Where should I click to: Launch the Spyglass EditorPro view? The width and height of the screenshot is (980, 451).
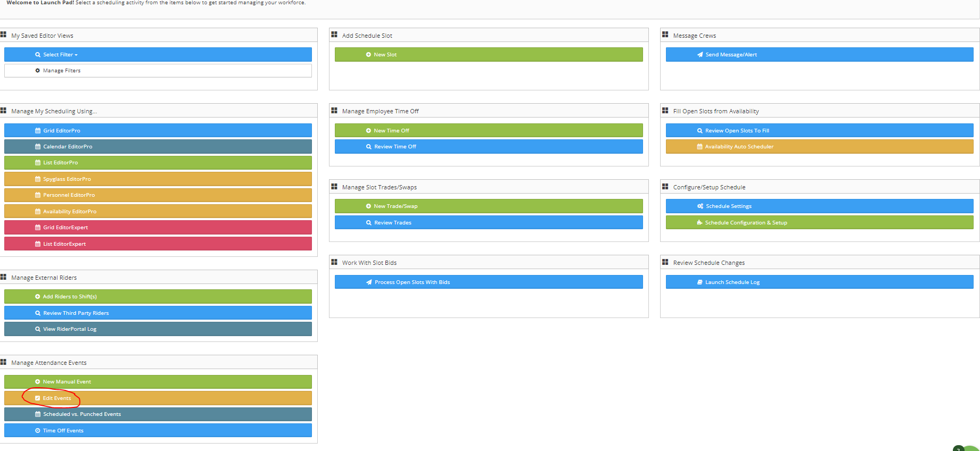pos(158,179)
